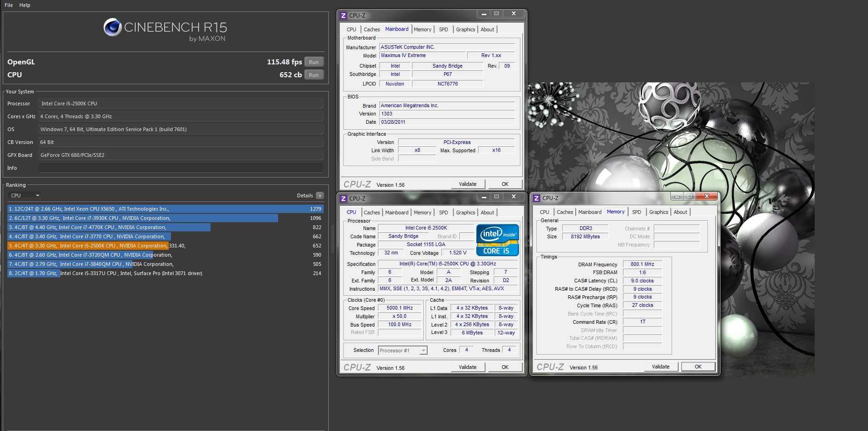Open SPD tab in Mainboard CPU-Z window
This screenshot has height=431, width=868.
coord(444,29)
